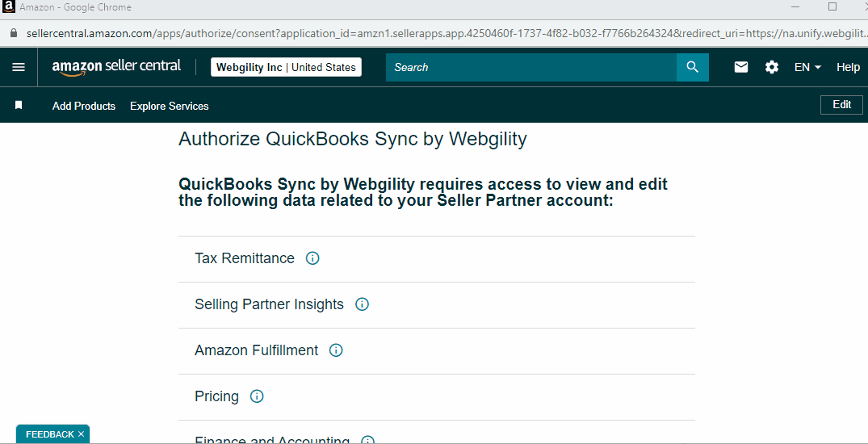Show info for Amazon Fulfillment
The height and width of the screenshot is (444, 868).
coord(336,350)
